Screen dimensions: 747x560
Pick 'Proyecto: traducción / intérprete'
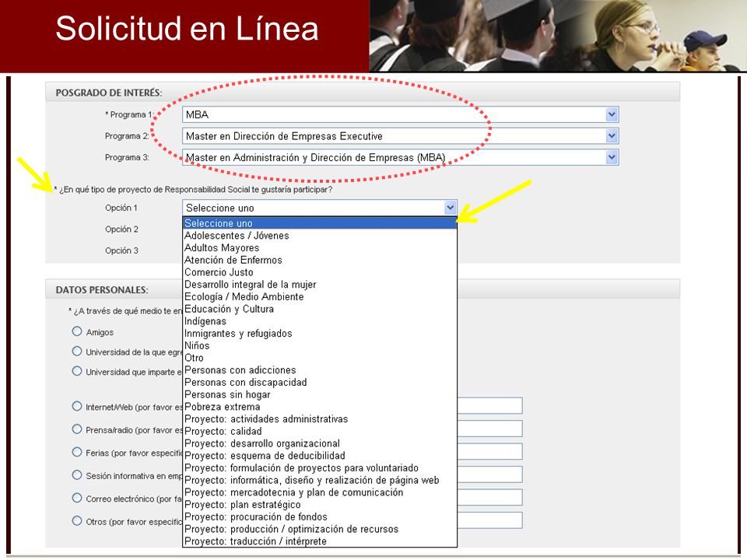tap(320, 541)
